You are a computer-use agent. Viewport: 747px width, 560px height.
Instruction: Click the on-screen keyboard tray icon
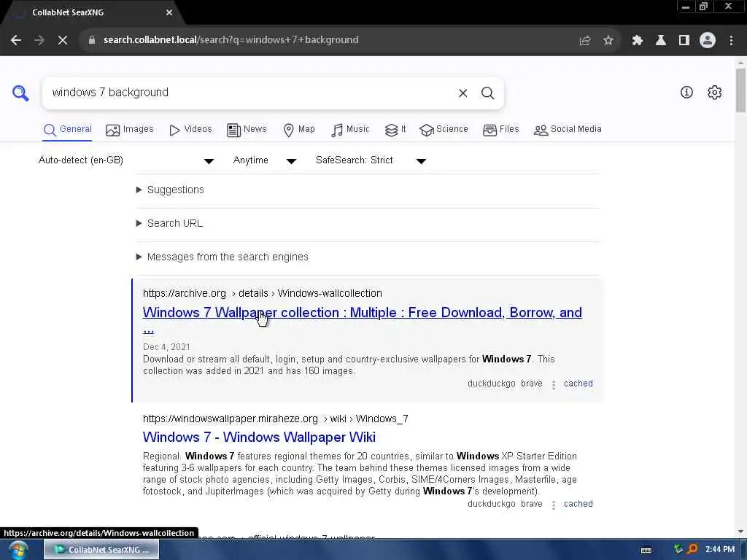646,550
